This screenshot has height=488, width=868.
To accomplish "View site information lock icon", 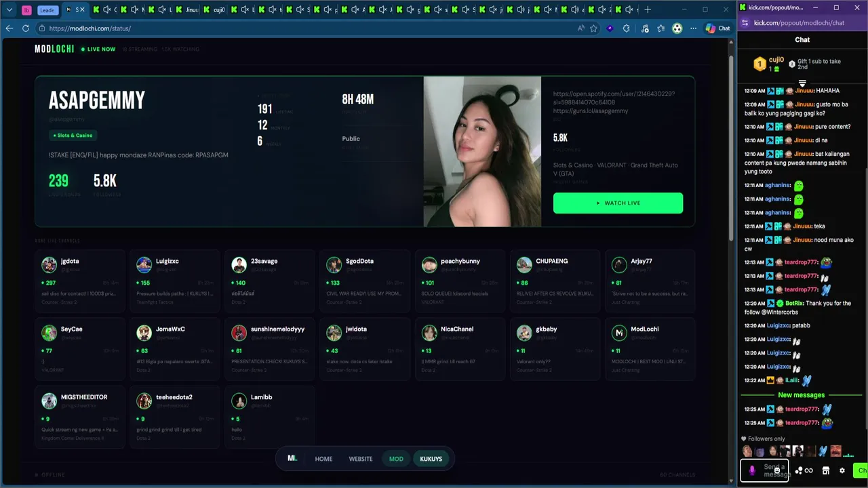I will [42, 28].
